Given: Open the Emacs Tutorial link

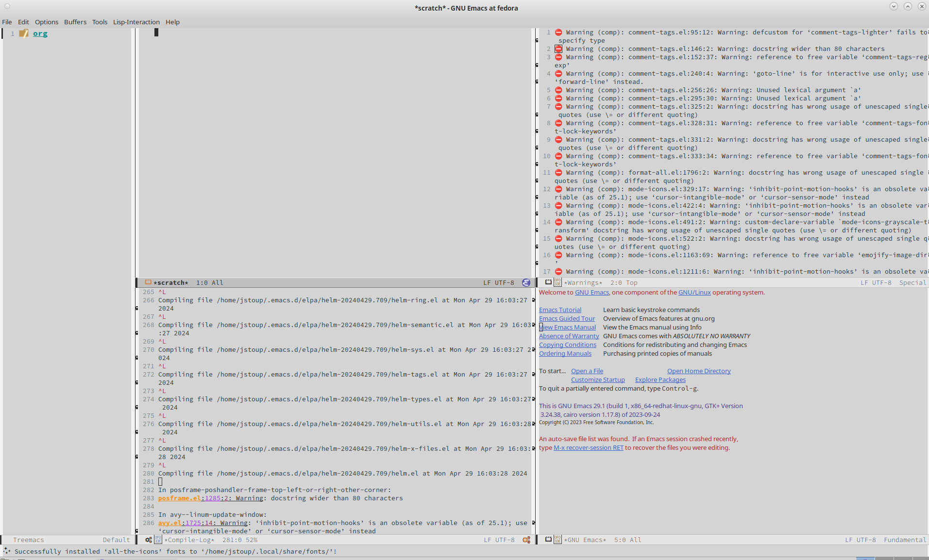Looking at the screenshot, I should pos(560,310).
